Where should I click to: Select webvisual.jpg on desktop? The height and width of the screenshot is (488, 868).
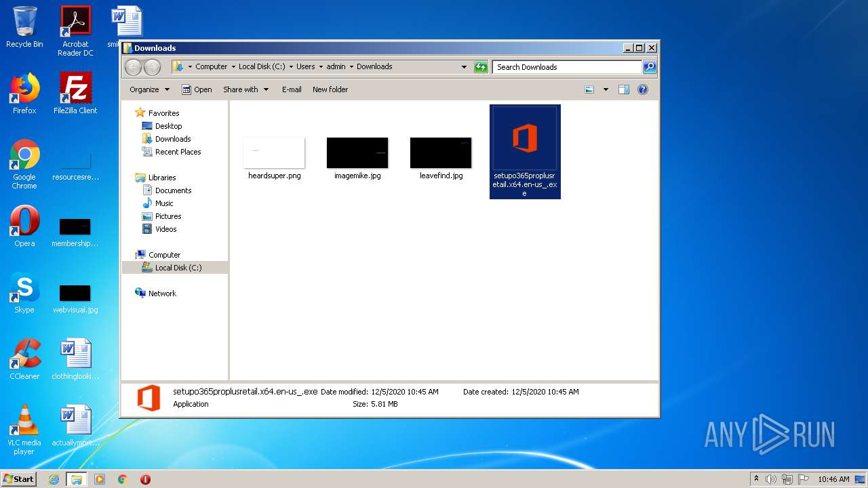pos(75,299)
